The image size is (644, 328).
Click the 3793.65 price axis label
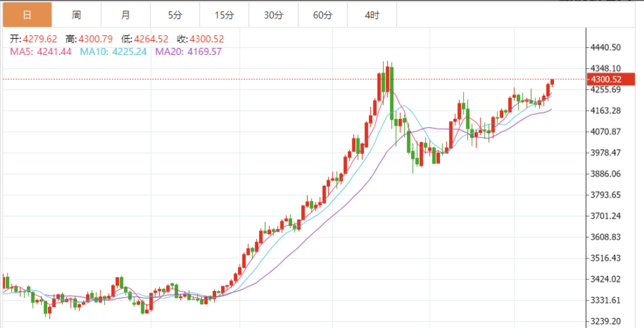(607, 195)
